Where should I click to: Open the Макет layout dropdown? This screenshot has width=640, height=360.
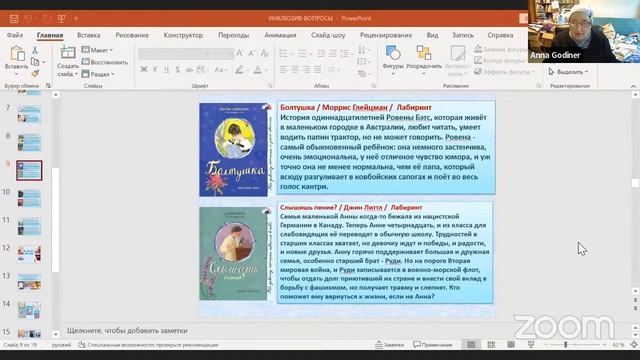tap(97, 50)
